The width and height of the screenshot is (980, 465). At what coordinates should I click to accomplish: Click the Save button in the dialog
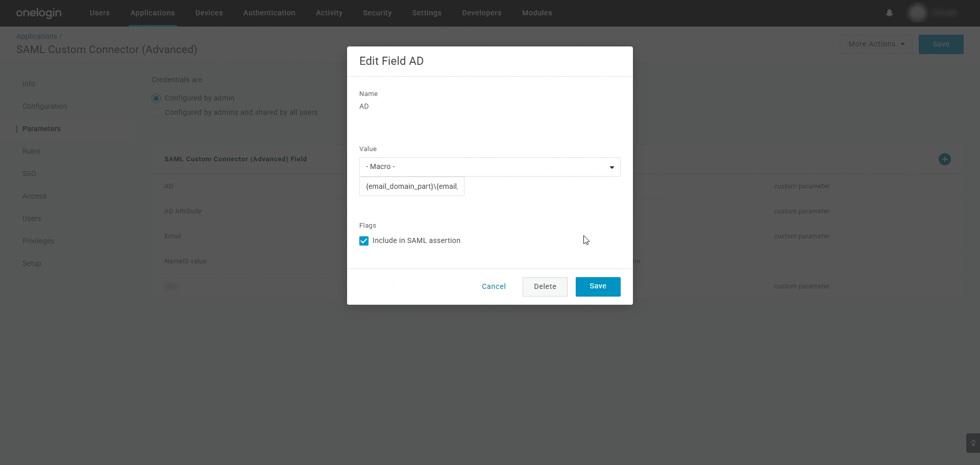tap(598, 286)
